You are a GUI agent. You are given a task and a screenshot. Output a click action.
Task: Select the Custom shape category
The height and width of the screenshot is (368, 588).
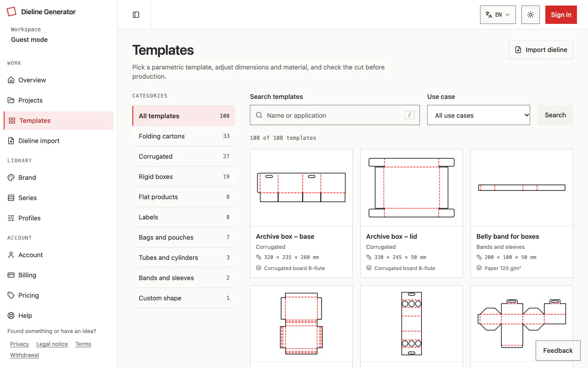(184, 298)
